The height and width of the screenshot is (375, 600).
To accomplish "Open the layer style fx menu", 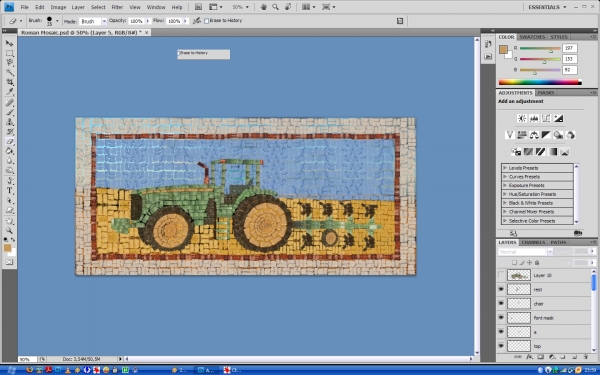I will point(530,357).
